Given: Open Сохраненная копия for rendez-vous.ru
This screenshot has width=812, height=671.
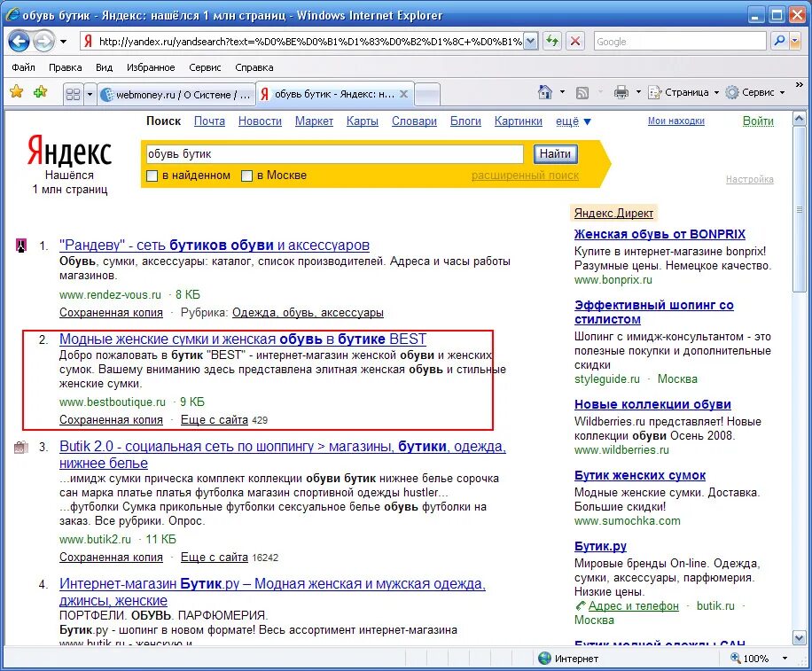Looking at the screenshot, I should tap(111, 313).
